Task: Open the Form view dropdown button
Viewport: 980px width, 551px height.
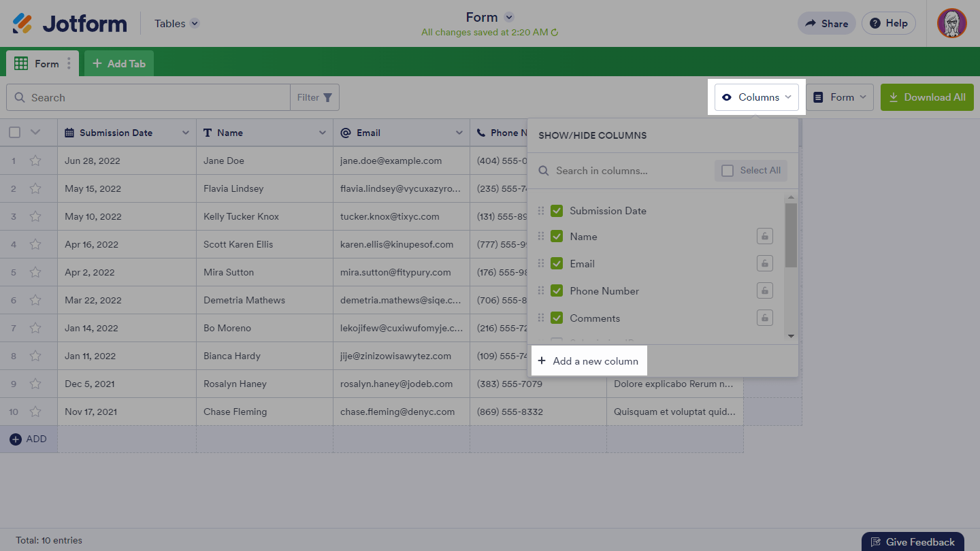Action: pos(840,97)
